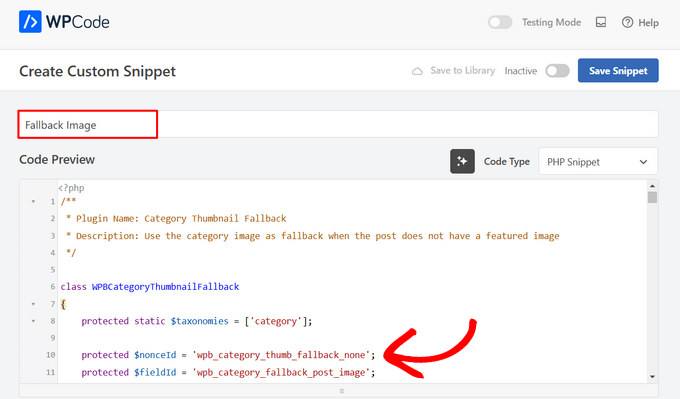Click the Help link text
The width and height of the screenshot is (680, 399).
click(x=648, y=23)
